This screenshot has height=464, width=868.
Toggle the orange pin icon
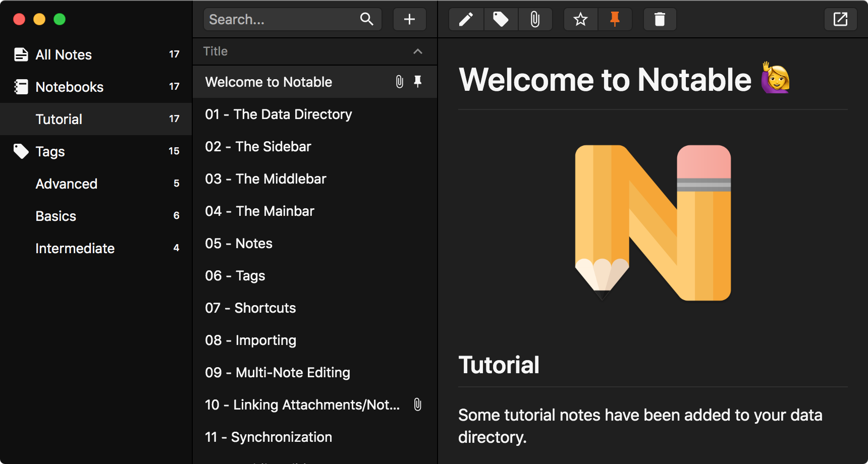click(615, 20)
